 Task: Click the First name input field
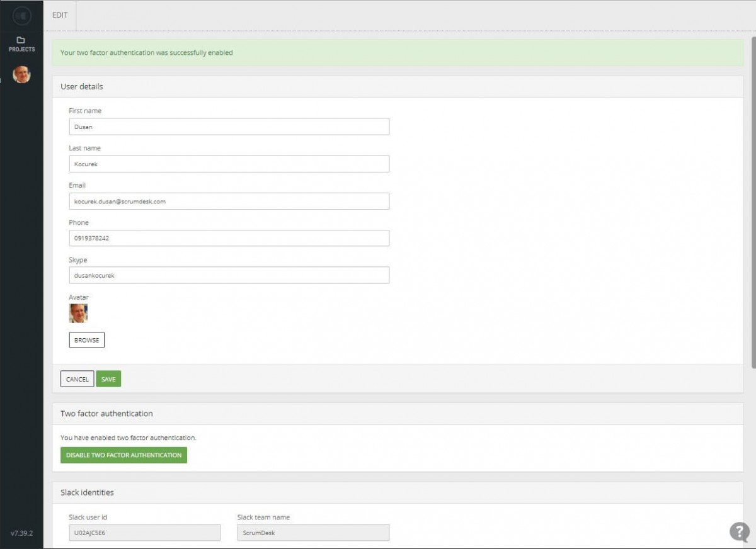(x=229, y=127)
